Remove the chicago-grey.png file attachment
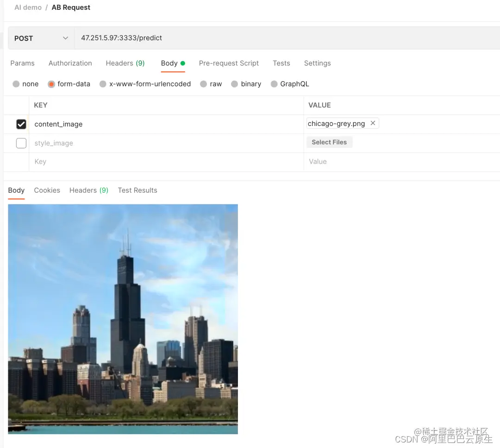This screenshot has height=448, width=500. tap(373, 123)
